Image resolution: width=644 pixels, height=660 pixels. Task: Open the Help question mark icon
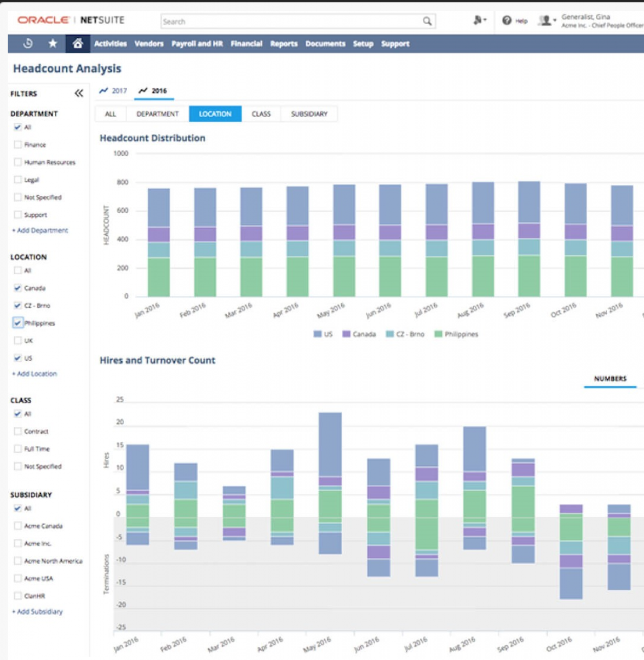point(507,21)
